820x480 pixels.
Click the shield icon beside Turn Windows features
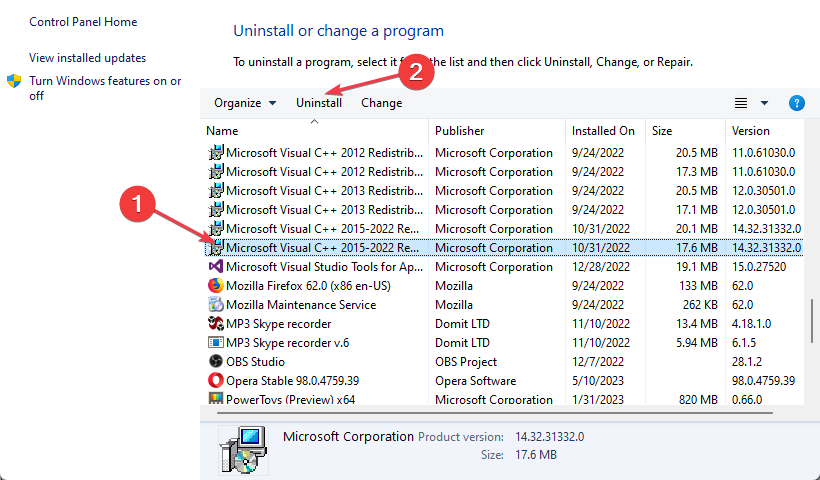(x=14, y=81)
